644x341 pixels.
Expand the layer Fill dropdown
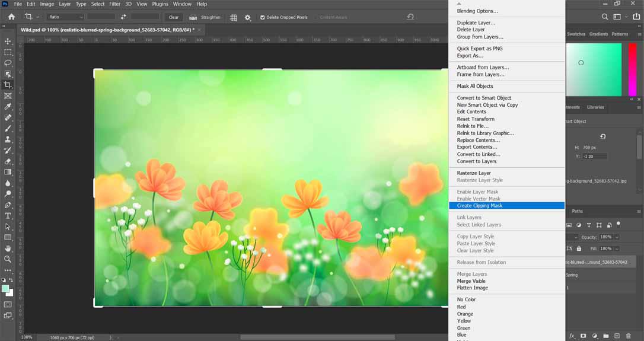click(x=617, y=248)
